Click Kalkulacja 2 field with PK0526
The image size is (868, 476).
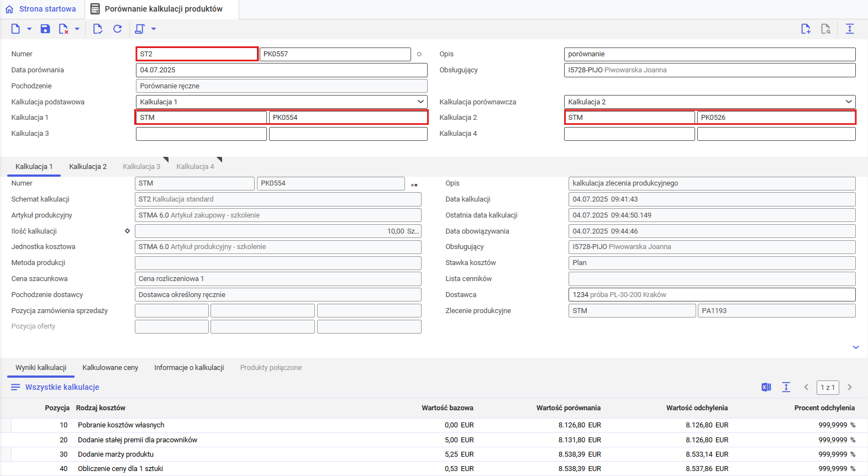[x=776, y=117]
